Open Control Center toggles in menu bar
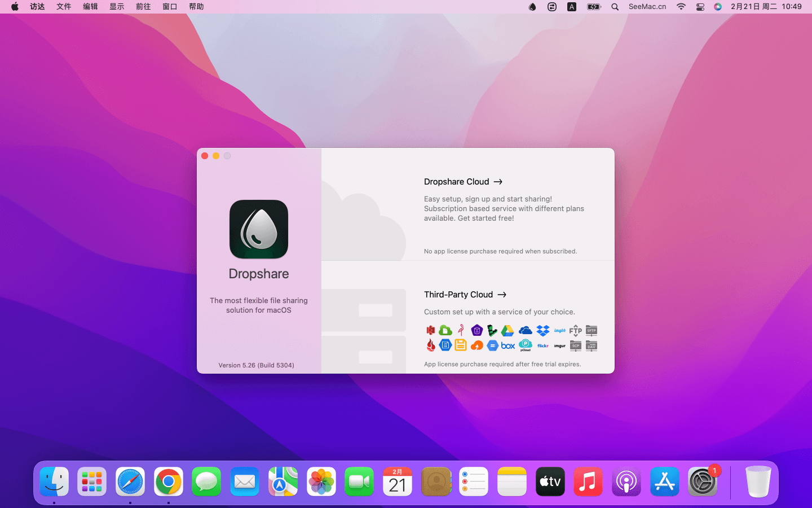 pos(700,7)
